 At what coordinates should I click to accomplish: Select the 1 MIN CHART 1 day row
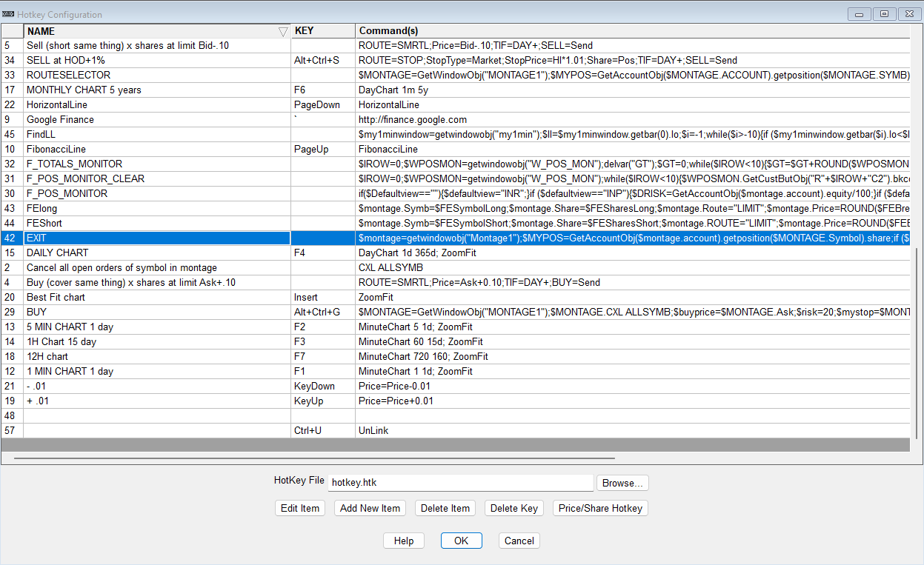click(x=456, y=371)
